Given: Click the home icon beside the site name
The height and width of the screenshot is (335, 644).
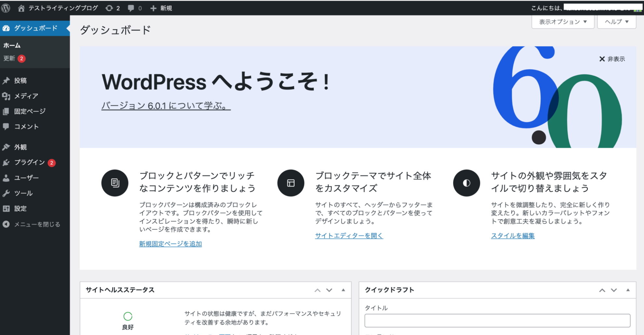Looking at the screenshot, I should (x=21, y=8).
